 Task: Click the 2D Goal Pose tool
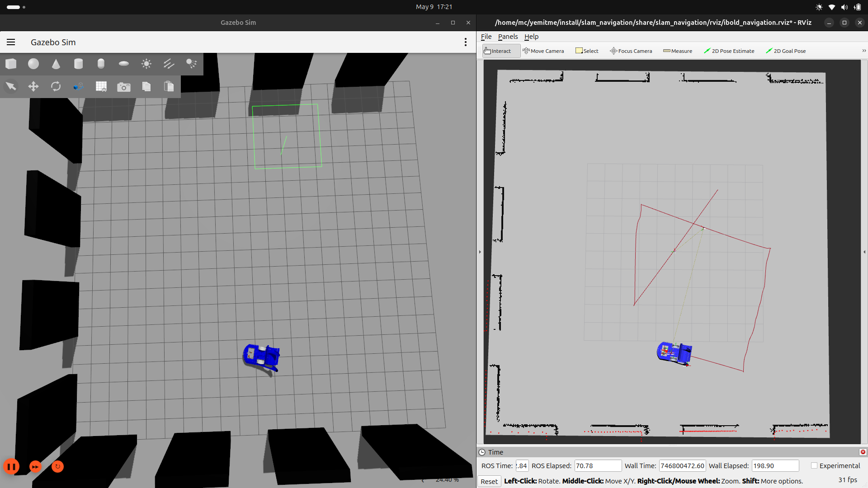point(786,51)
